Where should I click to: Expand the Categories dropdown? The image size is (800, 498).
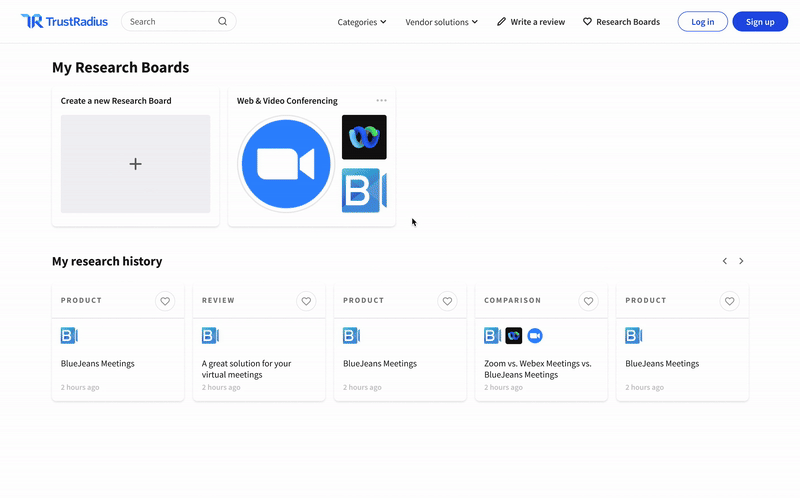(362, 22)
